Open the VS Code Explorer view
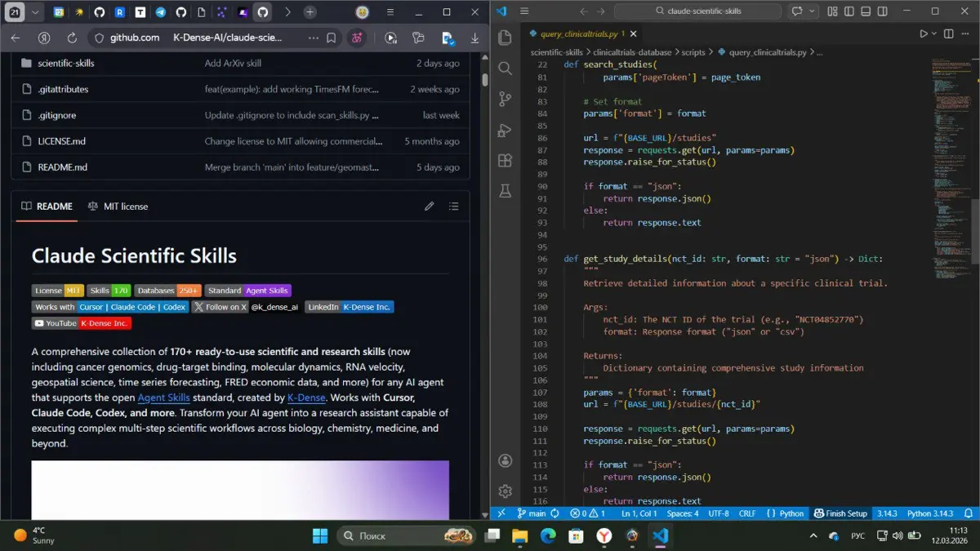980x551 pixels. click(505, 38)
